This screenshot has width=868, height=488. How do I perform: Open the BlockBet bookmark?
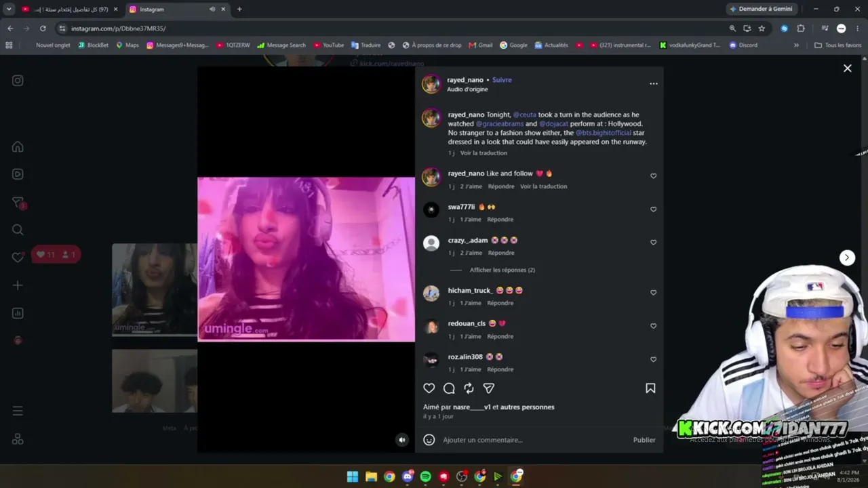click(x=94, y=45)
